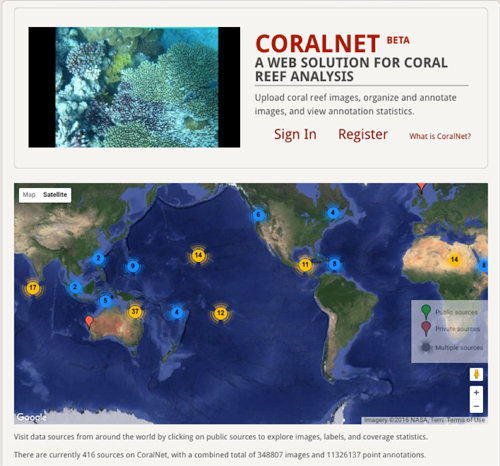Open the yellow cluster marker numbered 11
Screen dimensions: 500x466
pyautogui.click(x=305, y=265)
